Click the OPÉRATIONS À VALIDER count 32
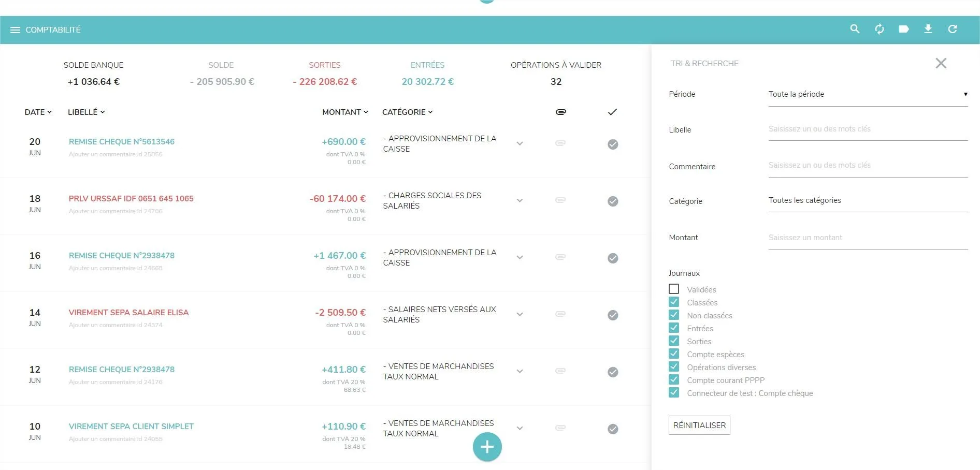The width and height of the screenshot is (980, 470). tap(556, 82)
